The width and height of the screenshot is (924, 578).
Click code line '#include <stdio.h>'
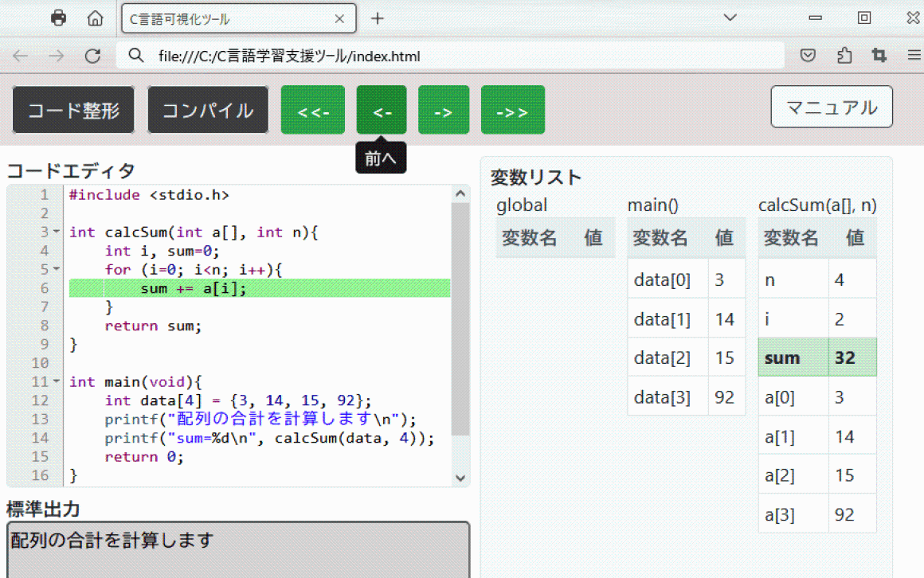pos(148,194)
